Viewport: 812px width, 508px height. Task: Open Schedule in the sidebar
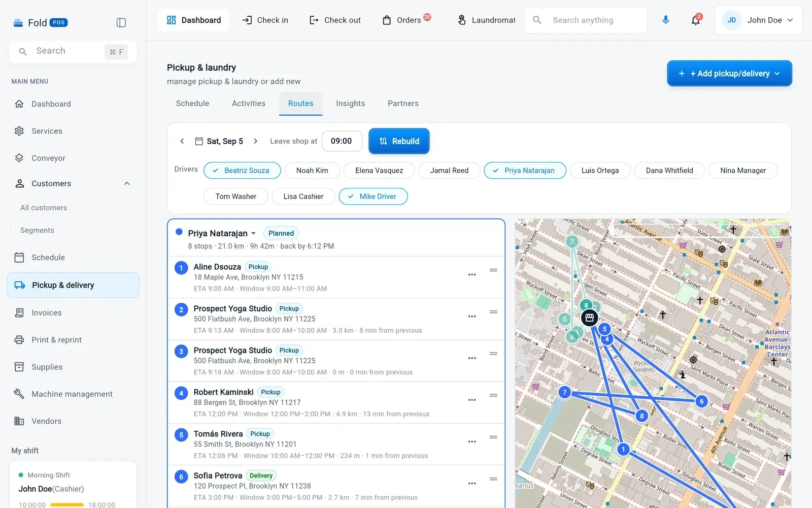click(x=73, y=258)
